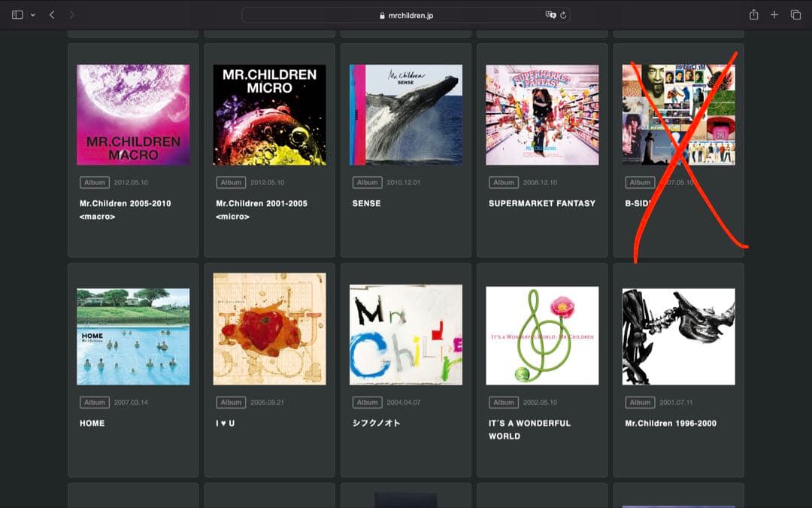The width and height of the screenshot is (812, 508).
Task: Click Album tag beside 2004.04.07
Action: 367,402
